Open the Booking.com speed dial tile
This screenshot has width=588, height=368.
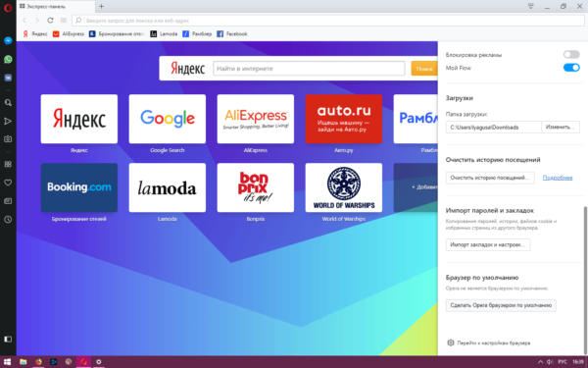tap(79, 187)
